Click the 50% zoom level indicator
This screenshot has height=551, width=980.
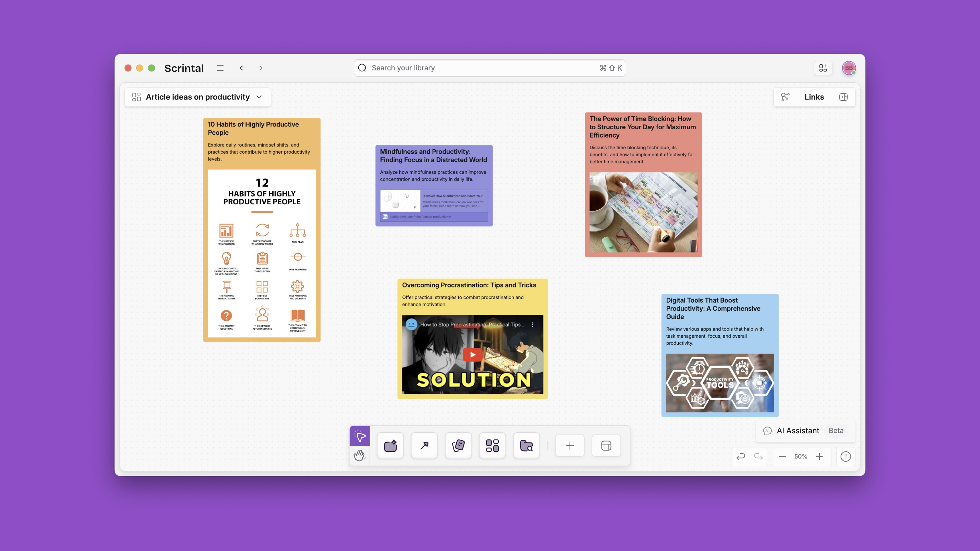click(800, 456)
